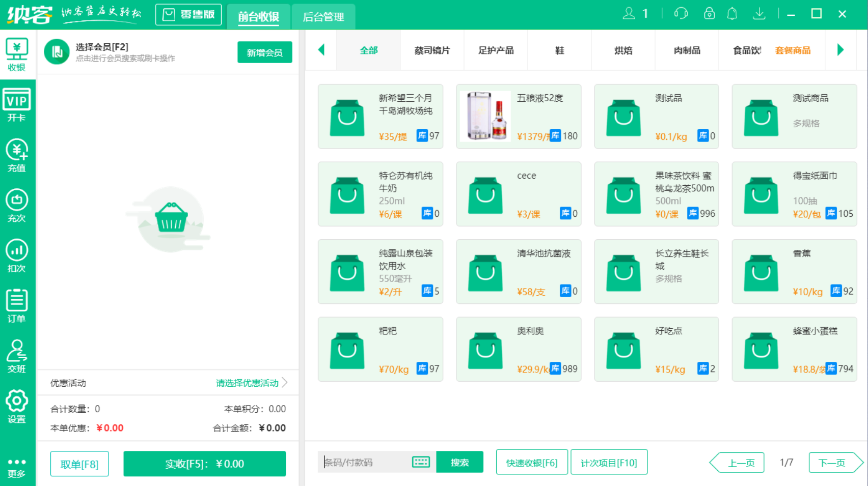Expand the promotion selection (请选择优惠活动)
Viewport: 868px width, 486px height.
252,383
